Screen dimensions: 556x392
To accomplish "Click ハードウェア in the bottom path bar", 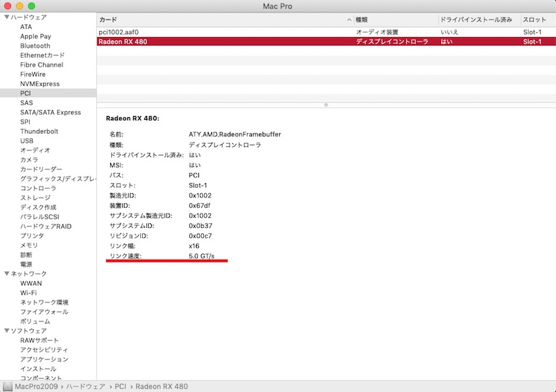I will pos(86,386).
